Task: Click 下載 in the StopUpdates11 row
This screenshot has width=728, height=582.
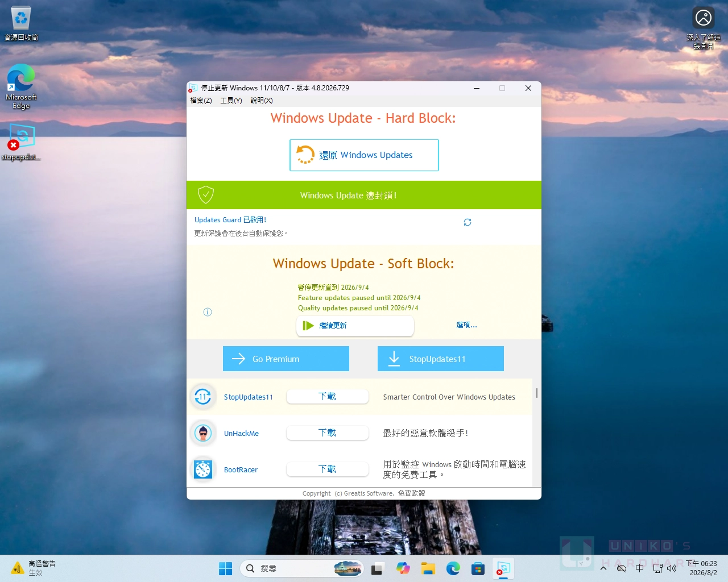Action: [x=328, y=397]
